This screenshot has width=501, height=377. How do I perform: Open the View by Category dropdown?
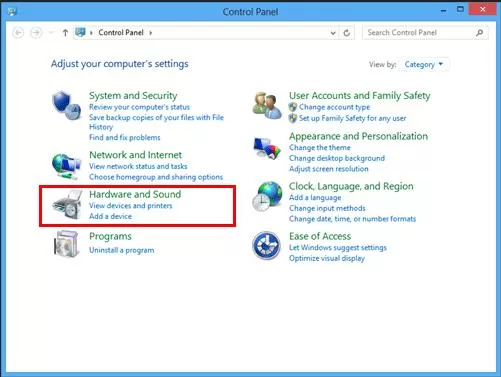click(423, 64)
